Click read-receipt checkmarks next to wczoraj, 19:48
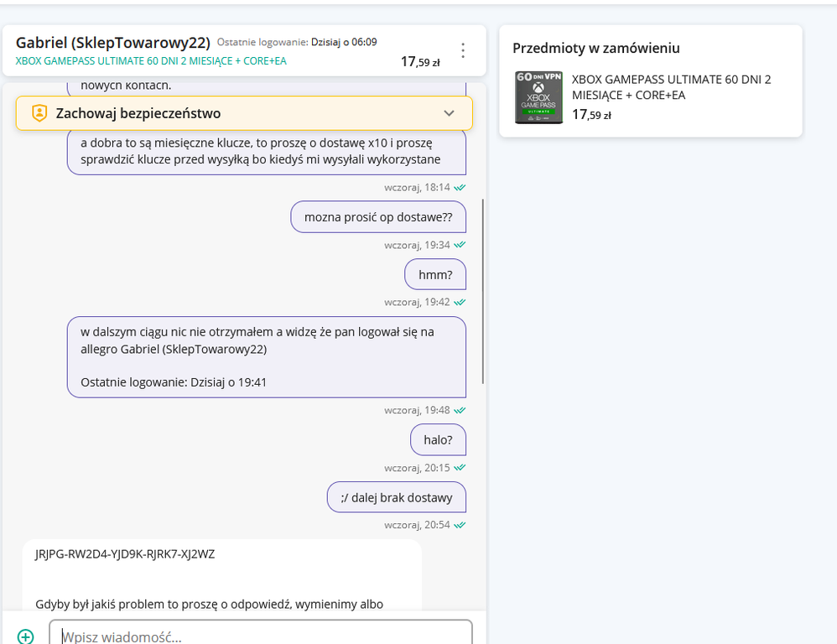Viewport: 837px width, 644px height. (460, 410)
